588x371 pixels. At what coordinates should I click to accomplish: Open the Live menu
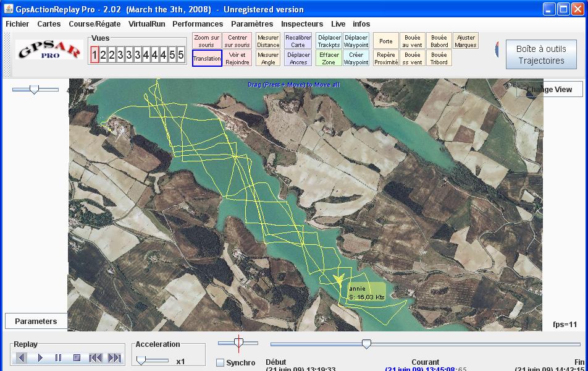338,23
